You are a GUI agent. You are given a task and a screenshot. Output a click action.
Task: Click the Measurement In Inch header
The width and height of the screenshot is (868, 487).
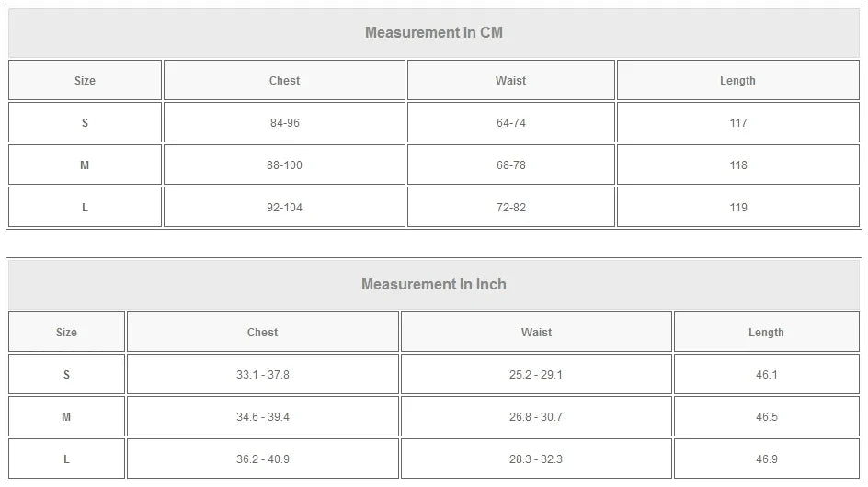[434, 285]
